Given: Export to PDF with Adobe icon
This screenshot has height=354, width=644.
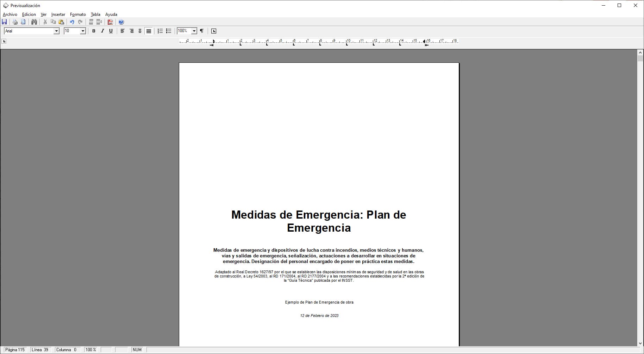Looking at the screenshot, I should coord(110,22).
